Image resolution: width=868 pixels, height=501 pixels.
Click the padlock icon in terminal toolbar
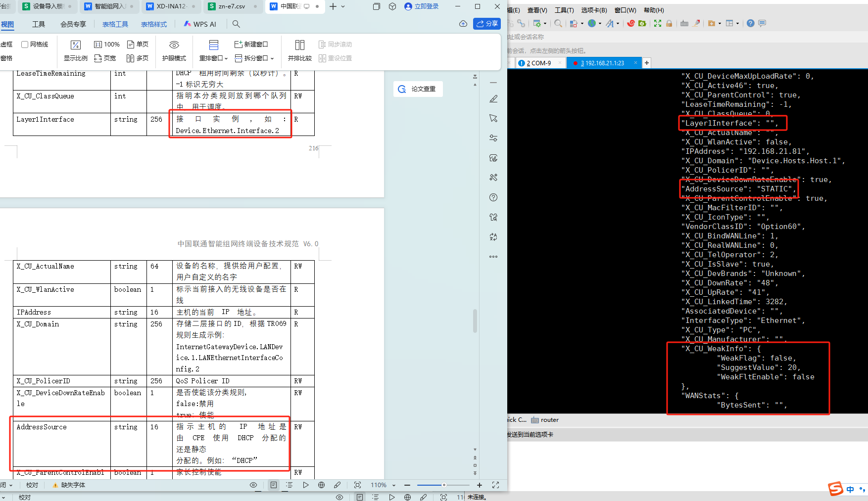(669, 23)
